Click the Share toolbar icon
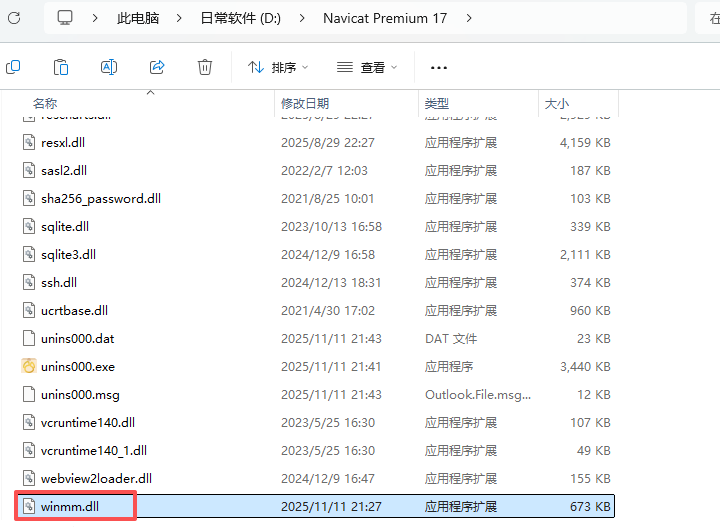720x527 pixels. coord(157,67)
